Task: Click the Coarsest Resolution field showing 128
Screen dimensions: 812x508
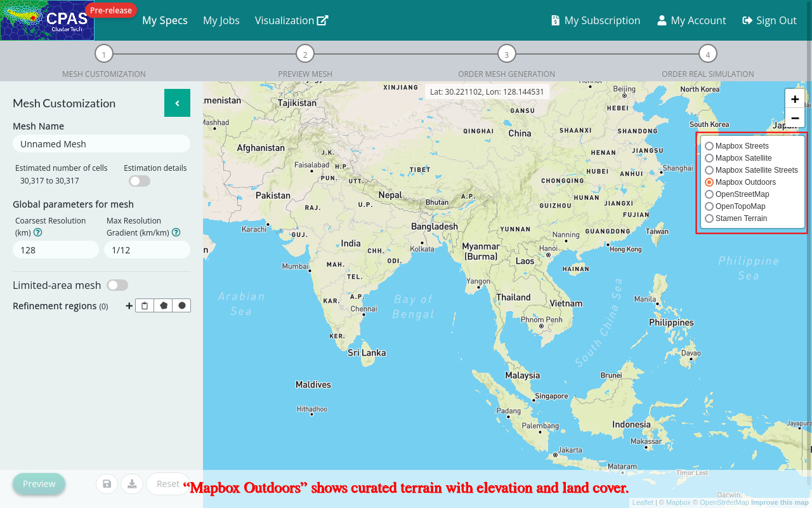Action: [56, 250]
